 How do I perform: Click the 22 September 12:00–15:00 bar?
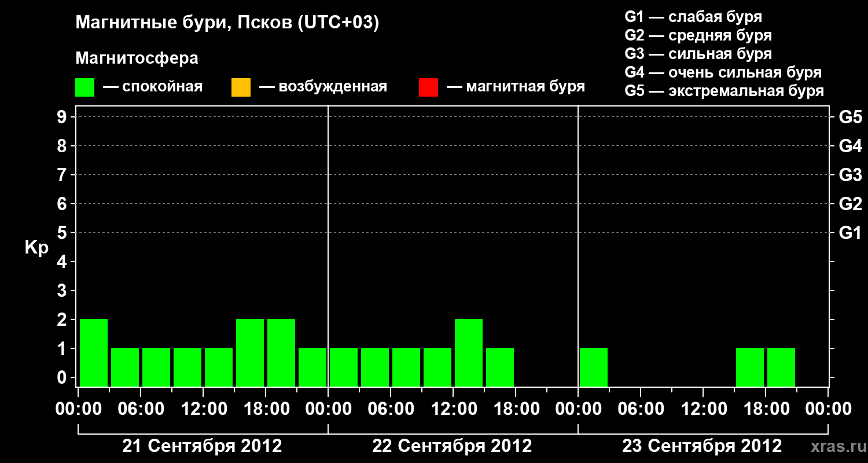[469, 352]
